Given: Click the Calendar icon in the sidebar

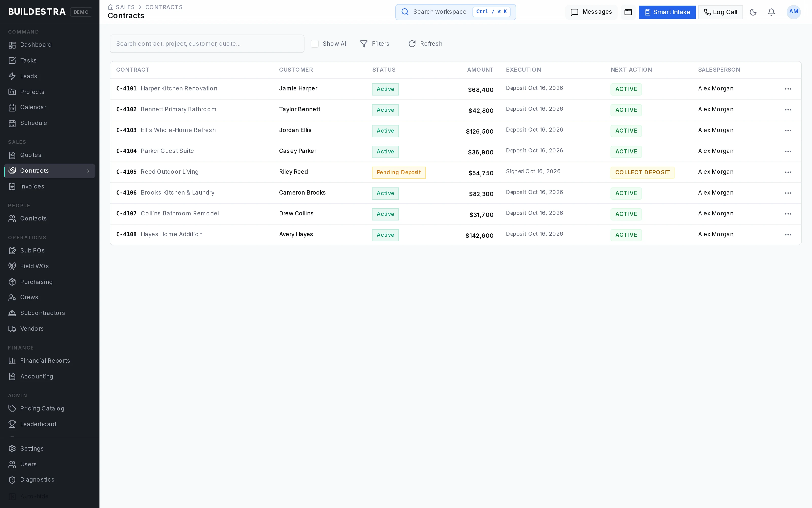Looking at the screenshot, I should (12, 107).
